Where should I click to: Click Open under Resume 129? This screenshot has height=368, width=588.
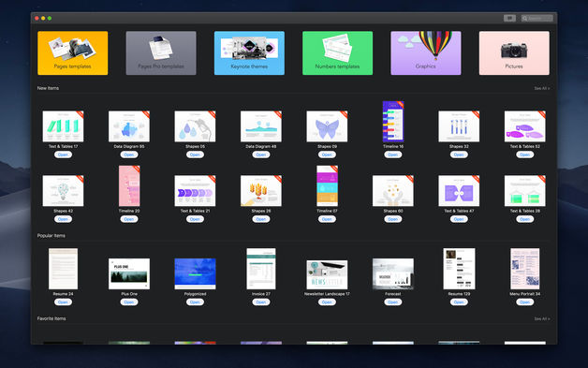[459, 302]
